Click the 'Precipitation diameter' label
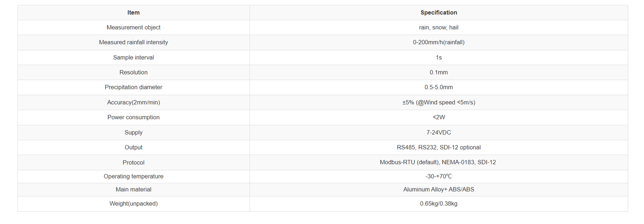This screenshot has width=644, height=224. 133,87
